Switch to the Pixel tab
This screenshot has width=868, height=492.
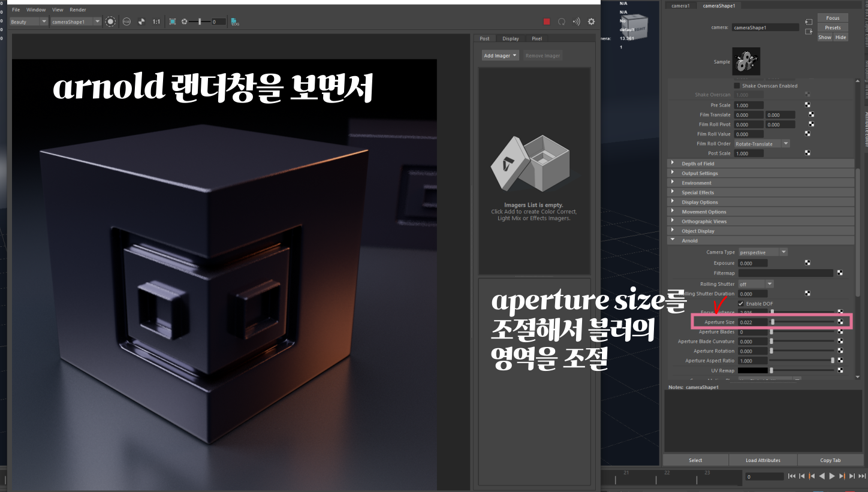pos(537,38)
